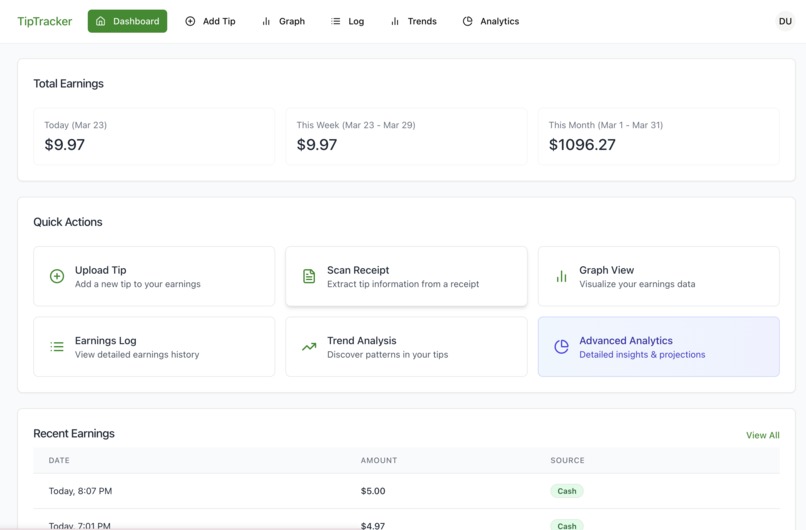Screen dimensions: 806x530
Task: Click the DATE column header
Action: [x=59, y=460]
